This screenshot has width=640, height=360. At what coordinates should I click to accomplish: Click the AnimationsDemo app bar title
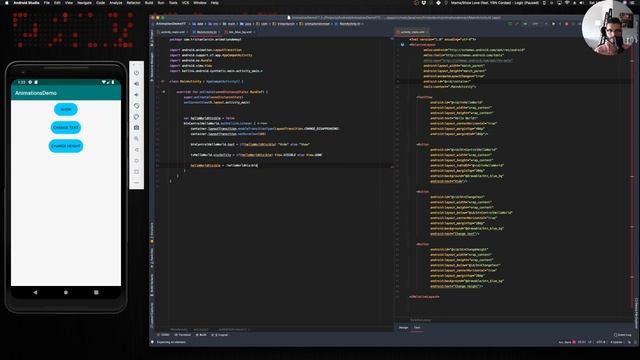(x=36, y=93)
